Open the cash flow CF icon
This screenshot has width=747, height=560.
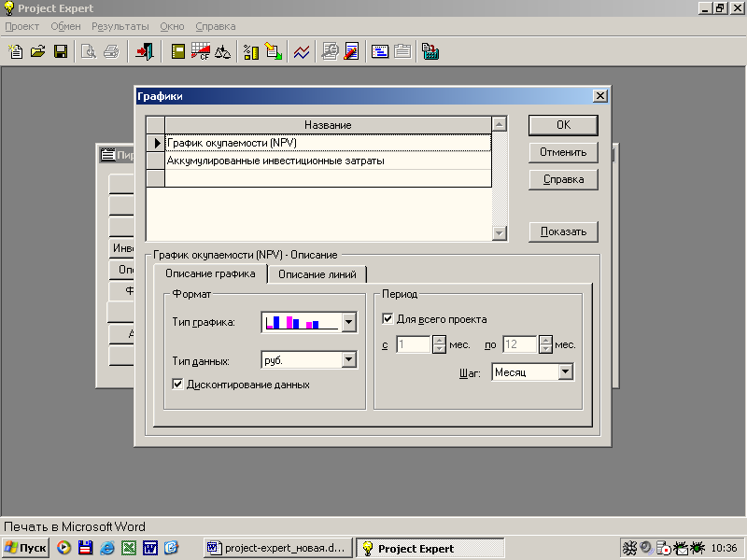click(x=201, y=51)
